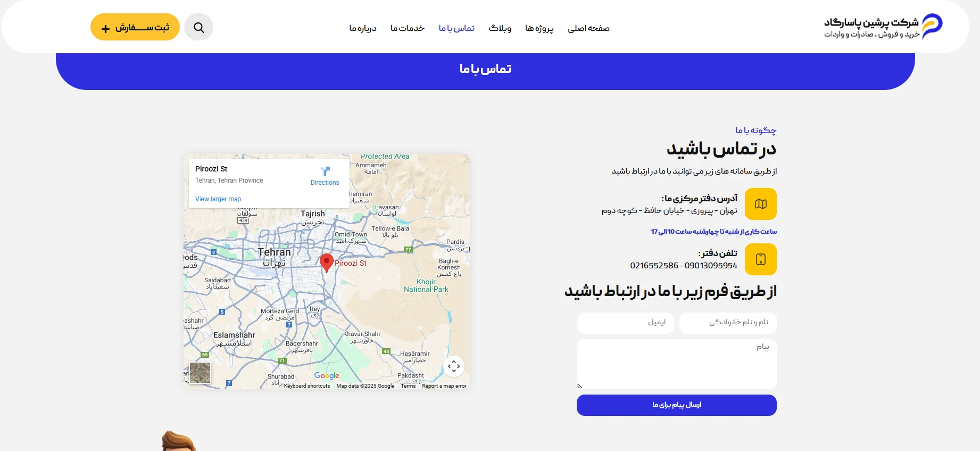Image resolution: width=980 pixels, height=451 pixels.
Task: Open the خدمات ما services menu
Action: tap(407, 28)
